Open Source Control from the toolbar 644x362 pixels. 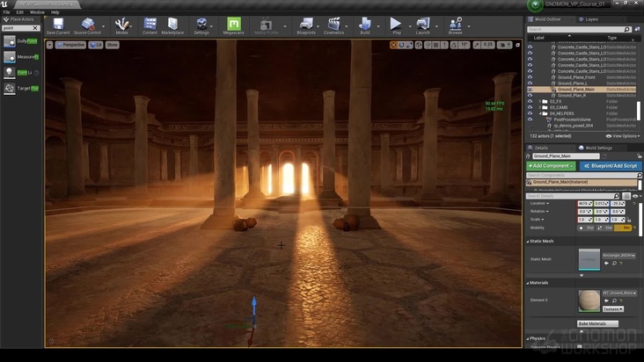[x=87, y=25]
